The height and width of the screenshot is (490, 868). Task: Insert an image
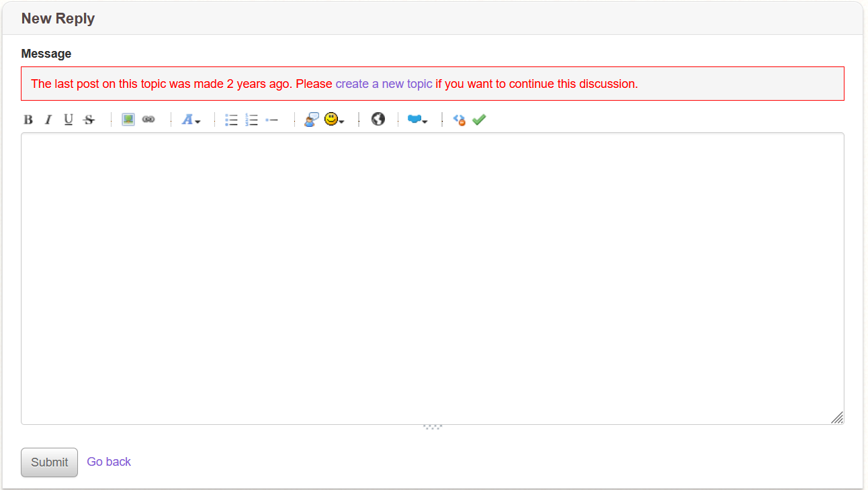(x=128, y=119)
